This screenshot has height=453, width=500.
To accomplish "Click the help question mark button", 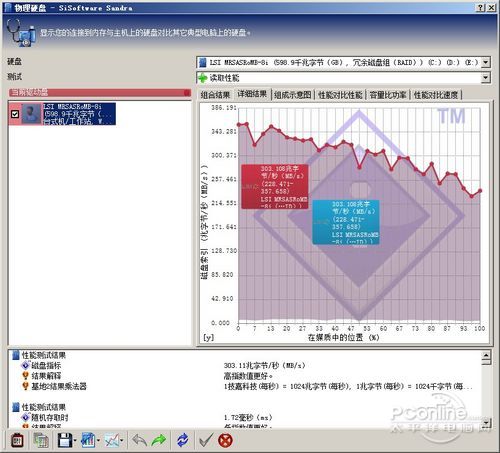I will coord(480,8).
